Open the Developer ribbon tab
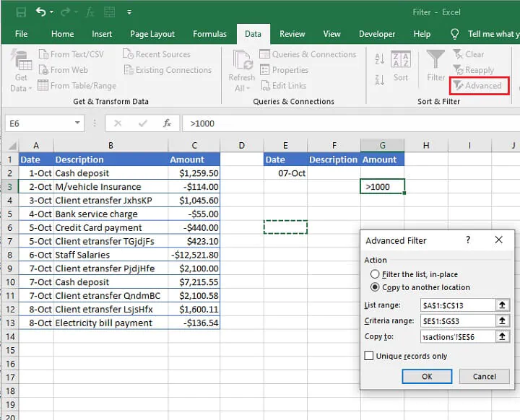This screenshot has width=520, height=420. (x=377, y=34)
